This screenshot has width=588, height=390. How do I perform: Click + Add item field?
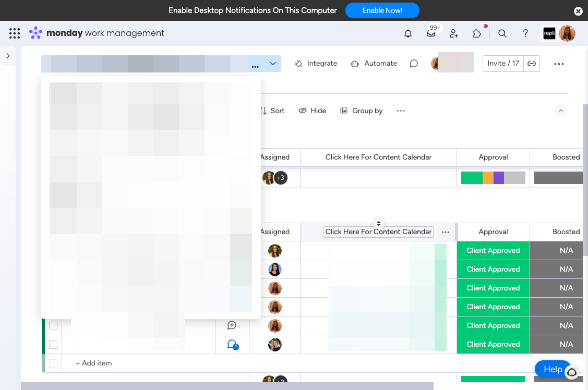(x=94, y=363)
